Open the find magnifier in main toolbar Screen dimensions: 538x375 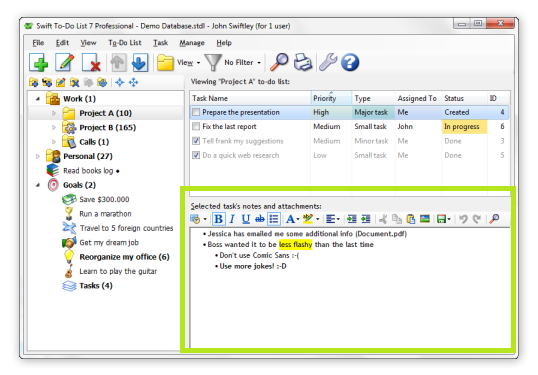tap(279, 62)
